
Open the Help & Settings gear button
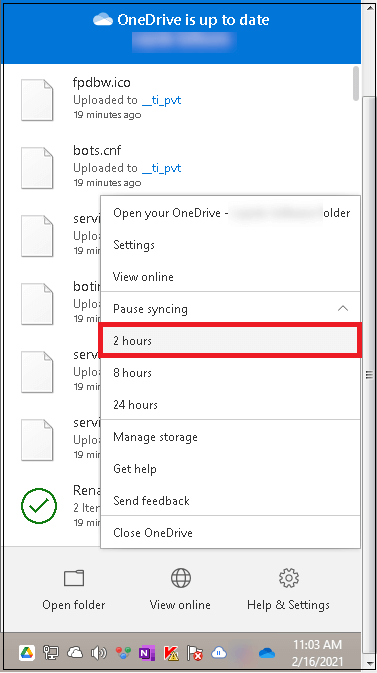coord(289,590)
